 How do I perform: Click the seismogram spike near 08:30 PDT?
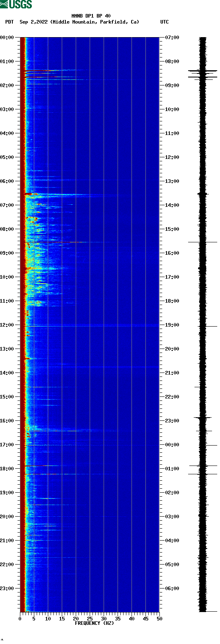pos(203,242)
